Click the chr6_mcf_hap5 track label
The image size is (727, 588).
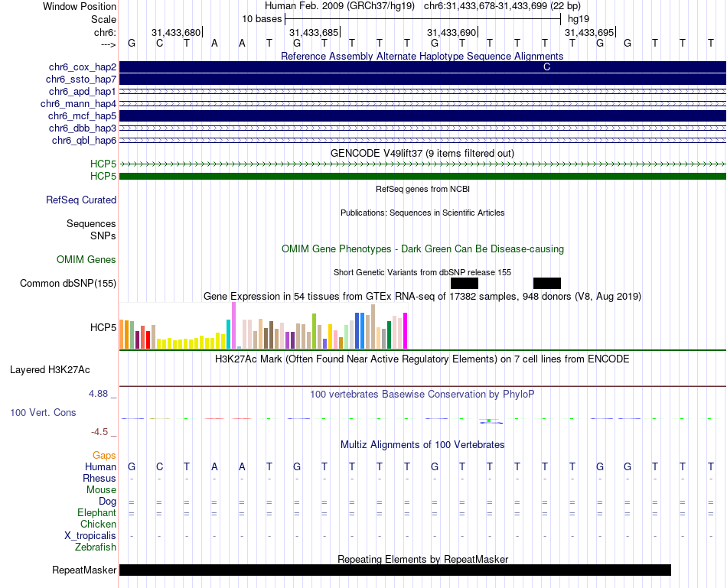pyautogui.click(x=82, y=115)
